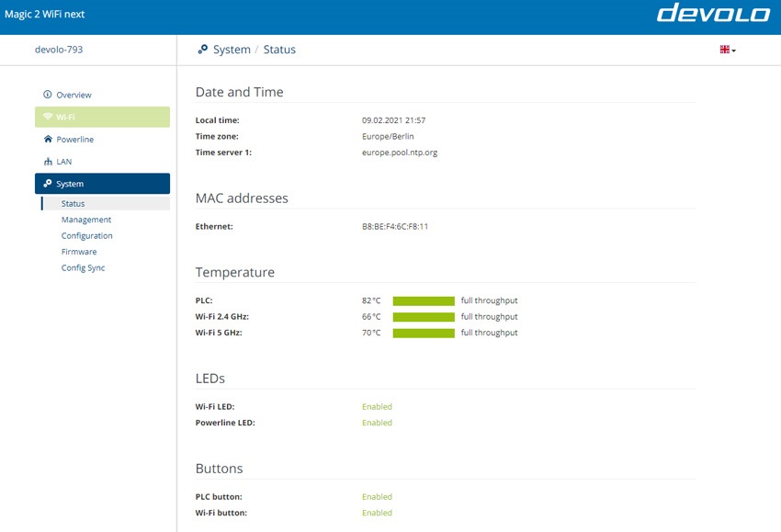Open the Overview menu item
This screenshot has width=781, height=532.
(x=102, y=95)
